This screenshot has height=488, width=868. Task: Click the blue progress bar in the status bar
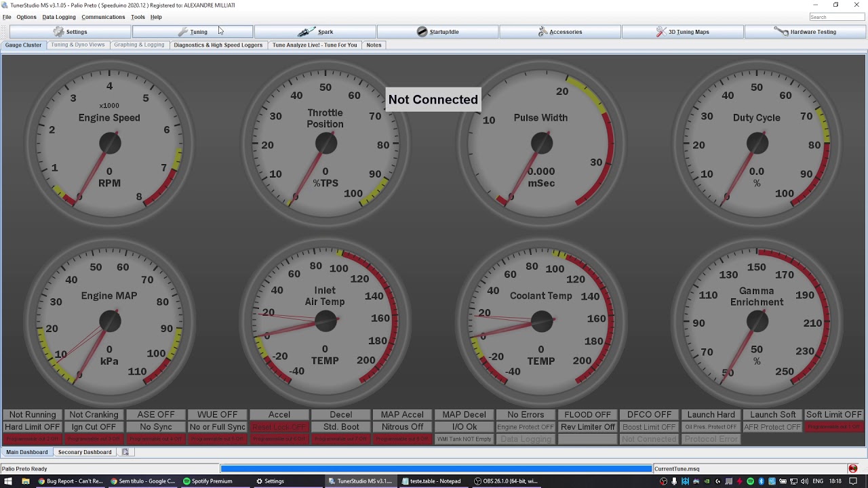click(x=436, y=468)
